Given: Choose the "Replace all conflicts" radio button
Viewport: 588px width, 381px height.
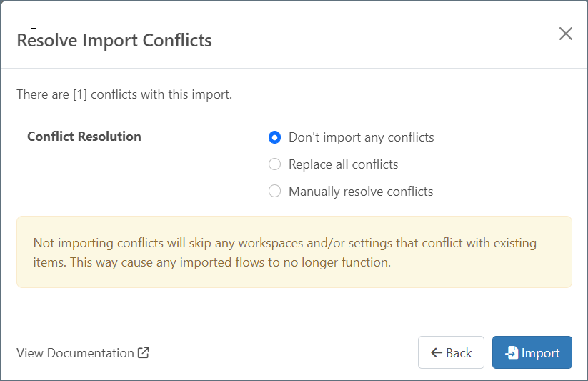Looking at the screenshot, I should 274,164.
